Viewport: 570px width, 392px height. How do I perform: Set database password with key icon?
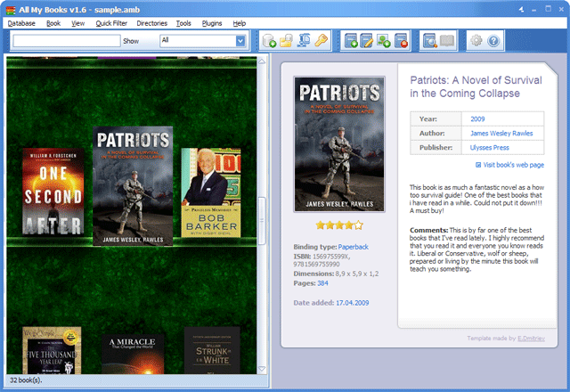321,40
